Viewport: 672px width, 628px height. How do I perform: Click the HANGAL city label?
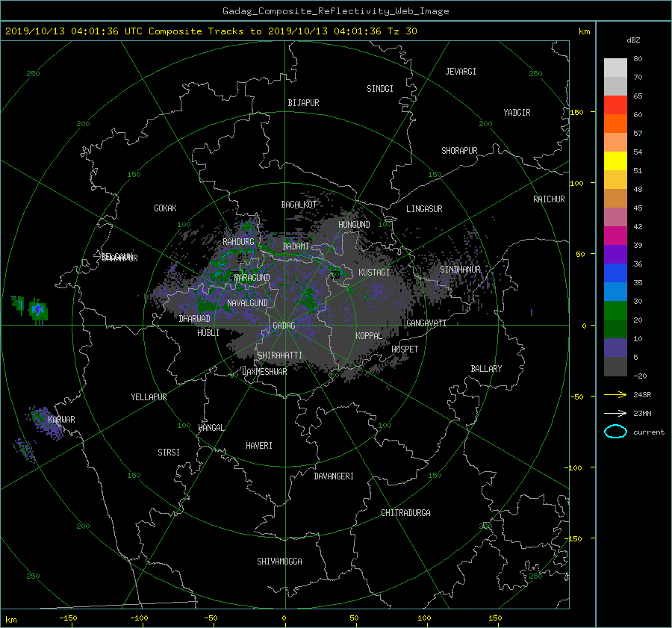[x=211, y=428]
